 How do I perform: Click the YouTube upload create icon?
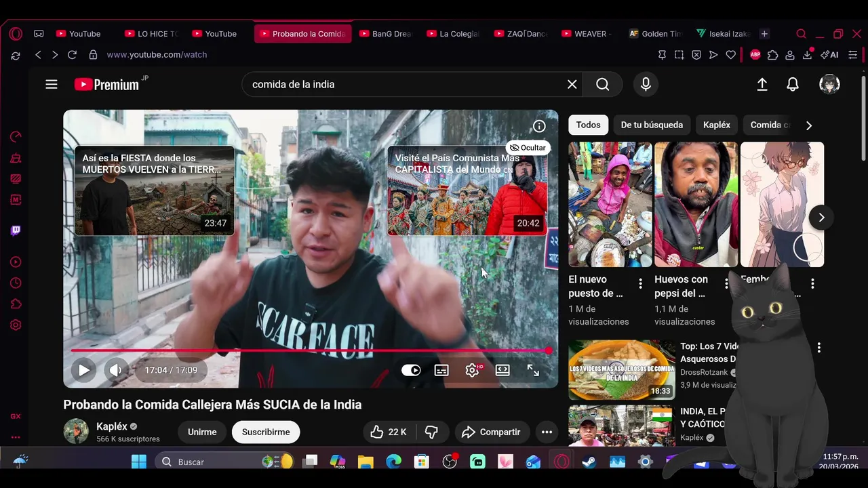[x=762, y=85]
